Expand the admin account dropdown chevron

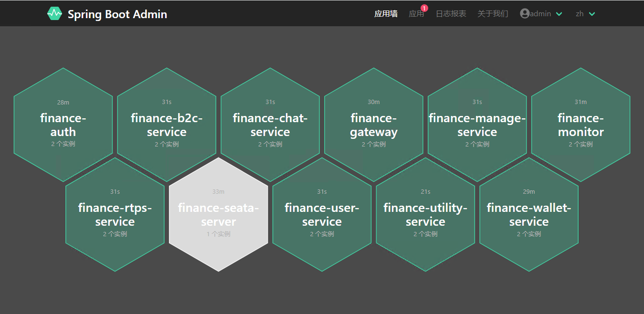(559, 14)
